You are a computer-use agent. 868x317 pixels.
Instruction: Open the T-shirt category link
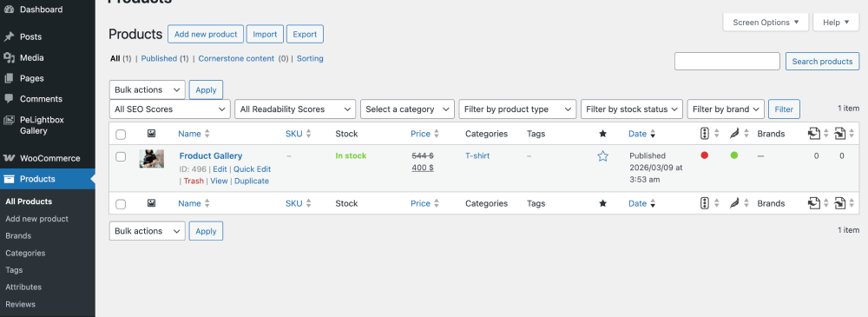477,155
